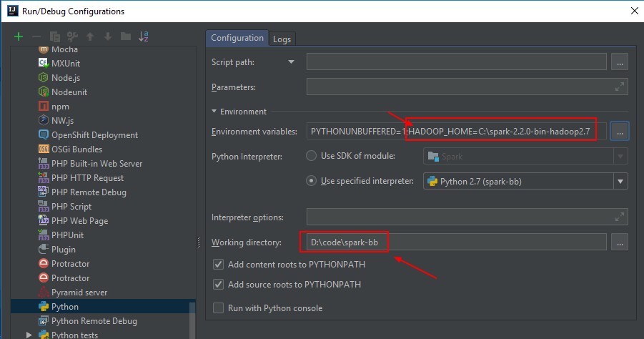Browse for environment variables with ellipsis button
644x339 pixels.
(620, 131)
